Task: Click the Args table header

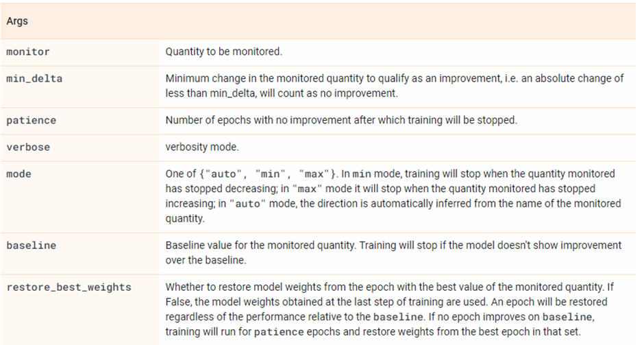Action: 17,21
